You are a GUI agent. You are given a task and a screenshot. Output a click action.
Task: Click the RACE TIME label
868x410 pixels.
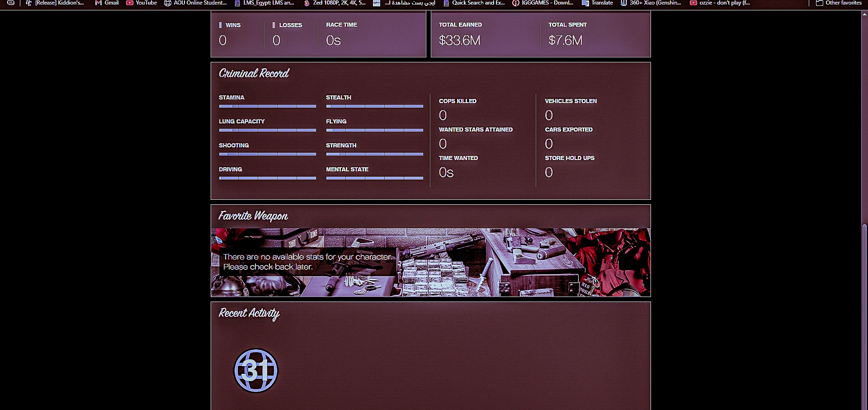(342, 25)
